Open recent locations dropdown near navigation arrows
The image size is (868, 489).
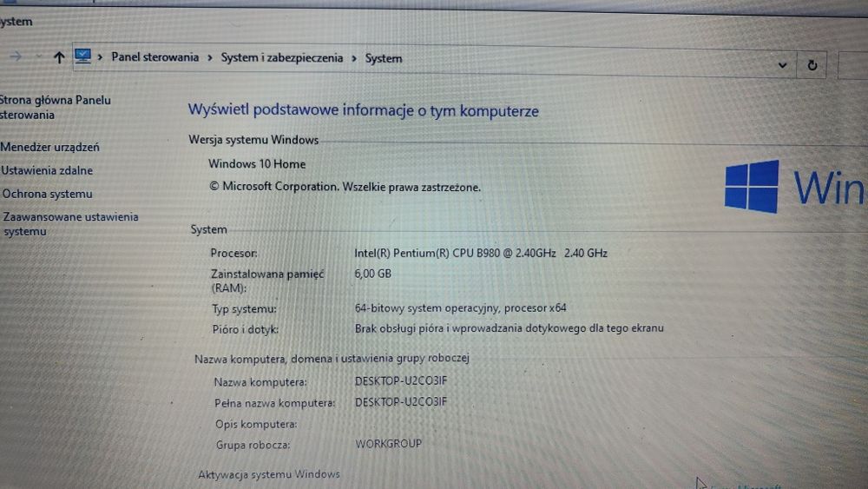coord(39,56)
